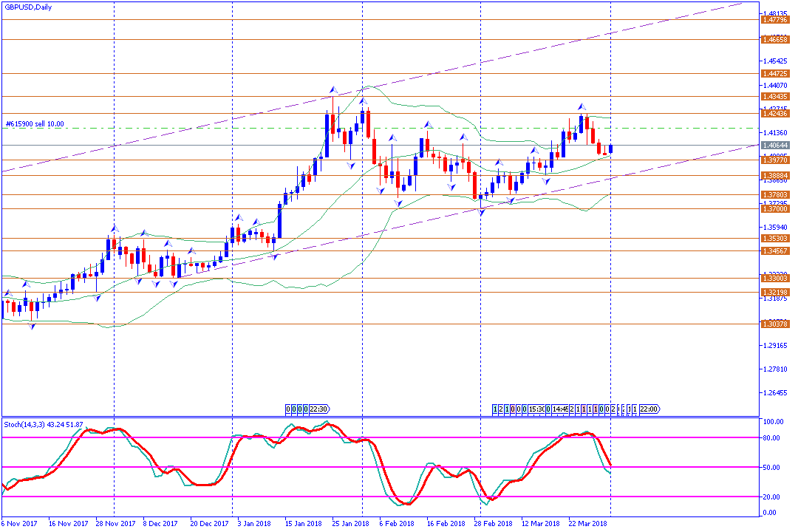Image resolution: width=798 pixels, height=532 pixels.
Task: Select the 1.38884 price level tag
Action: click(x=775, y=176)
